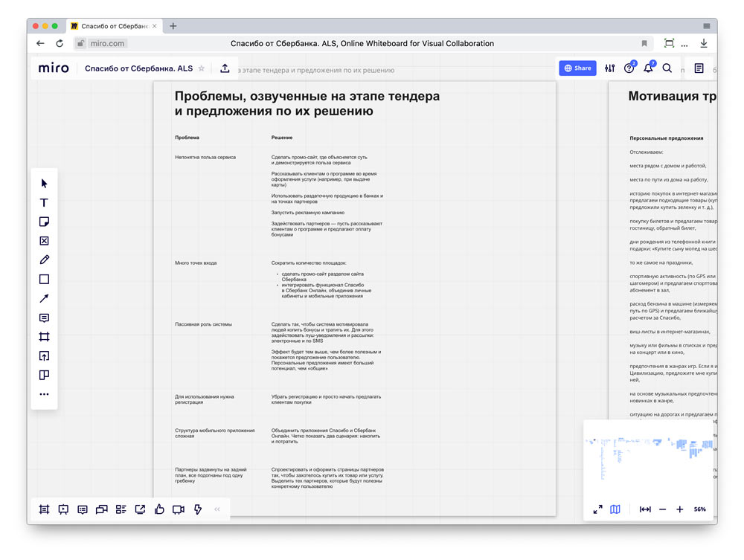Select the Shape tool
The height and width of the screenshot is (560, 744).
(44, 279)
